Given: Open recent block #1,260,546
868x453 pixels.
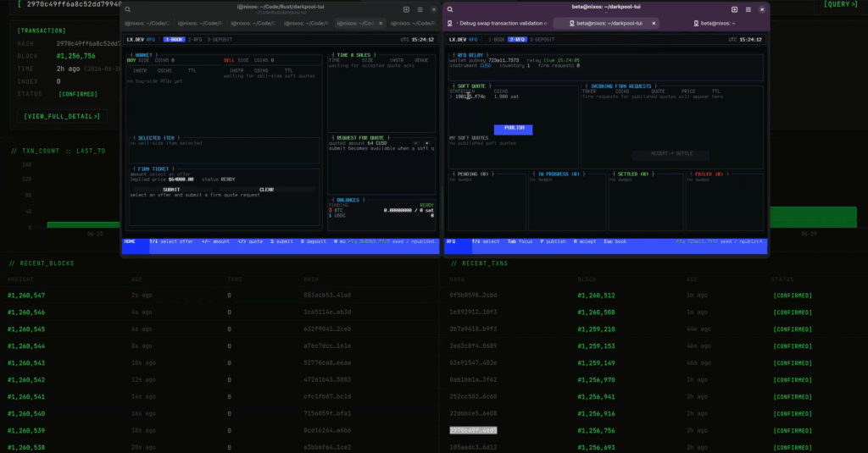Looking at the screenshot, I should [26, 312].
